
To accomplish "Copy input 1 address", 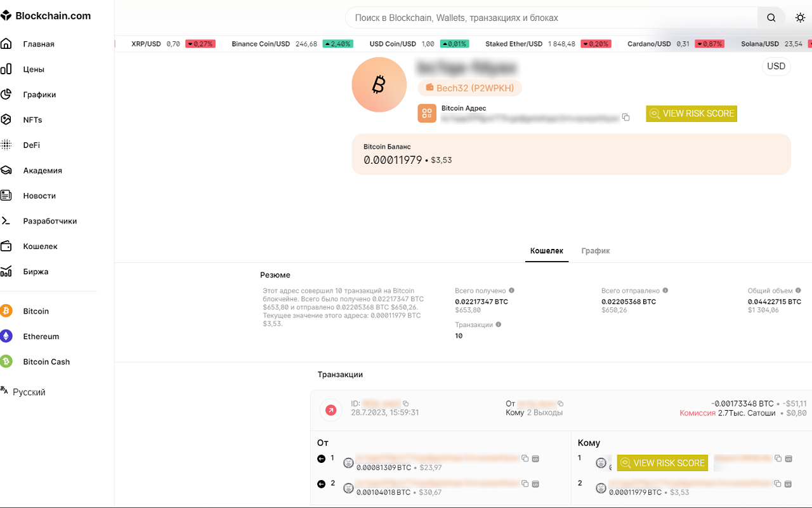I will pos(525,458).
